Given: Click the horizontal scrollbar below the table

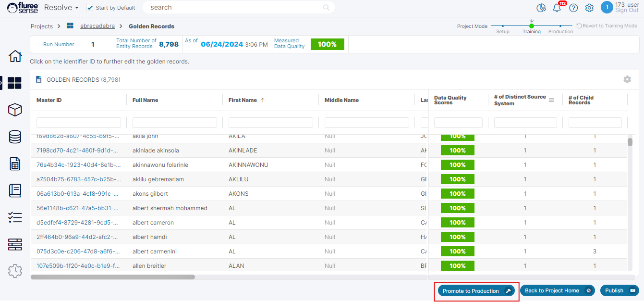Looking at the screenshot, I should pyautogui.click(x=113, y=277).
